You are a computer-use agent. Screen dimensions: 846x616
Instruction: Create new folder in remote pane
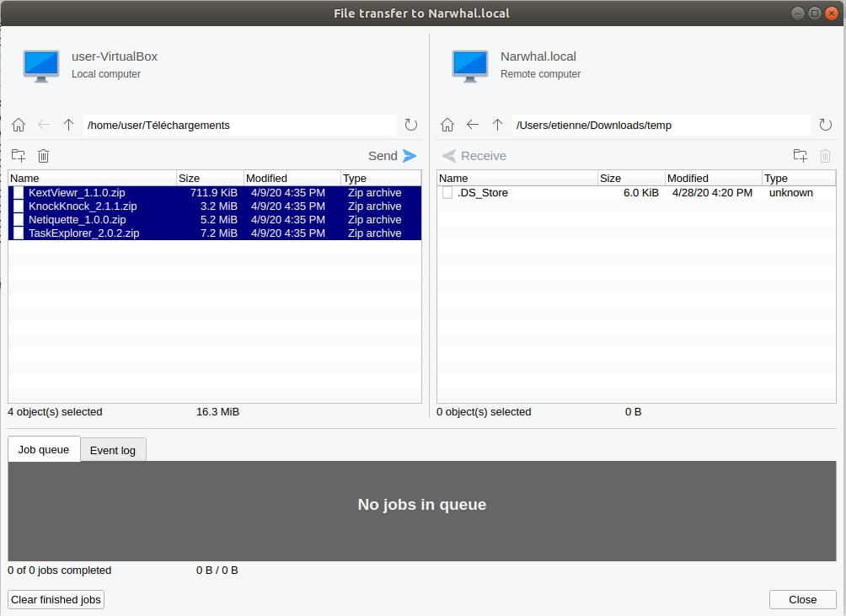tap(800, 156)
